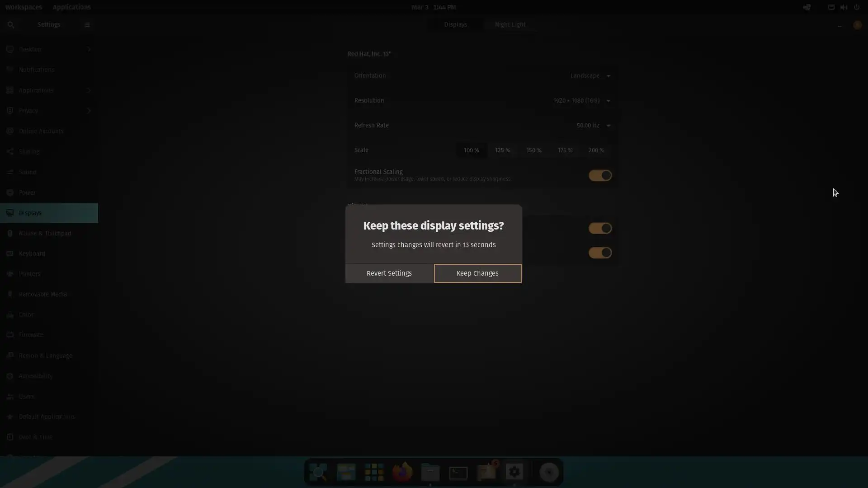868x488 pixels.
Task: Click the Power sidebar item icon
Action: click(x=10, y=192)
